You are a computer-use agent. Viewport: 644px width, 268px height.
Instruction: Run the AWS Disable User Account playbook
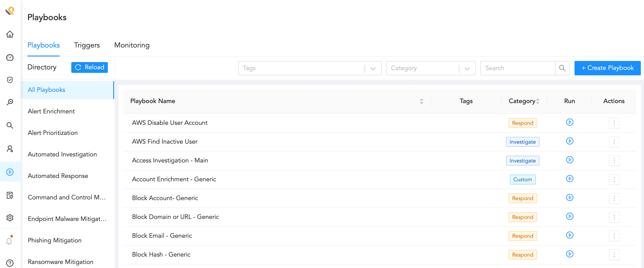tap(569, 122)
